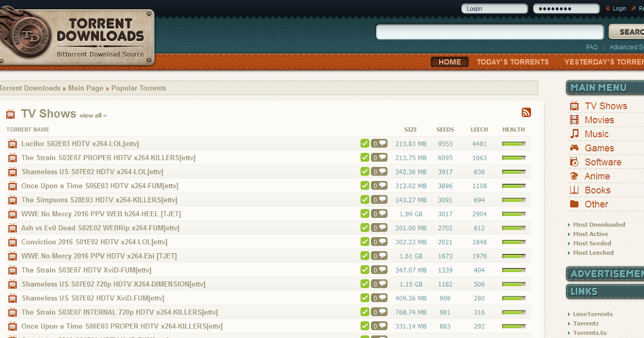The height and width of the screenshot is (338, 644).
Task: Open Shameless US S07E02 720p HDTV X264-DIMENSION
Action: tap(113, 284)
